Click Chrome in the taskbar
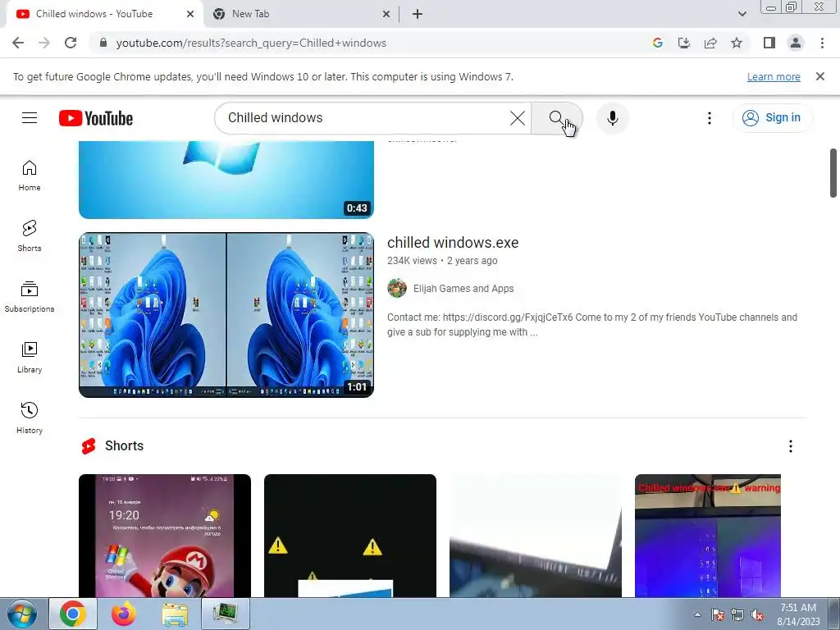The image size is (840, 630). click(73, 614)
